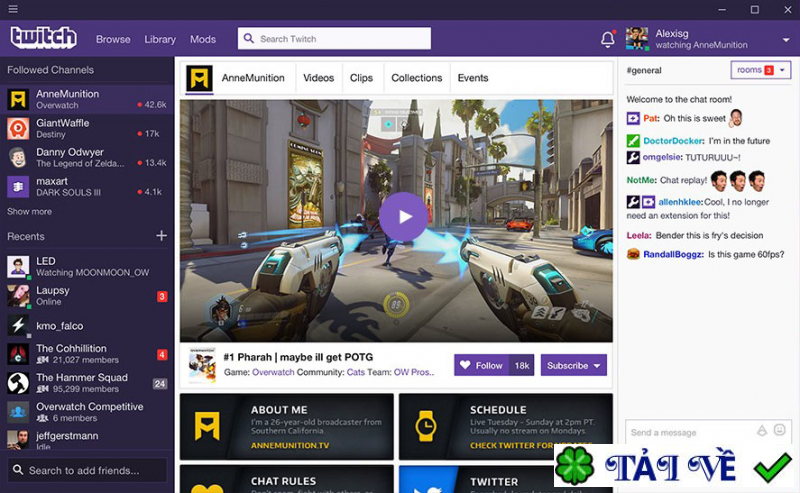
Task: Open the emoticon picker in chat
Action: click(780, 430)
